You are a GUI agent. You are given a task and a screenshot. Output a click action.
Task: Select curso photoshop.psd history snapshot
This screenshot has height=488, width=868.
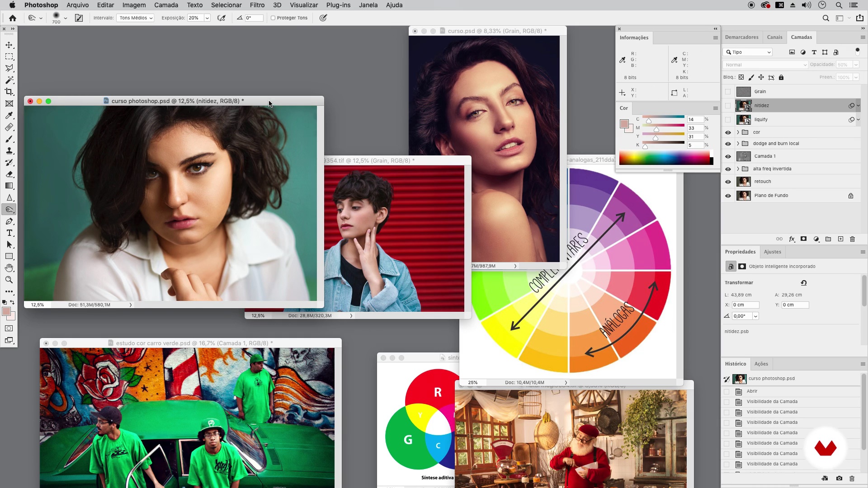pyautogui.click(x=791, y=379)
